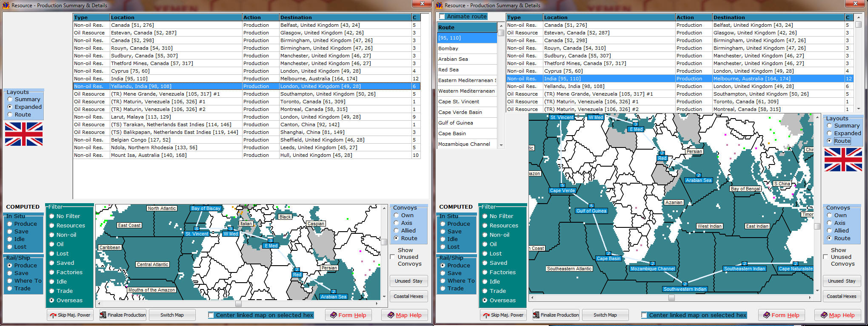The height and width of the screenshot is (326, 868).
Task: Click the UK flag in the left window
Action: [24, 134]
